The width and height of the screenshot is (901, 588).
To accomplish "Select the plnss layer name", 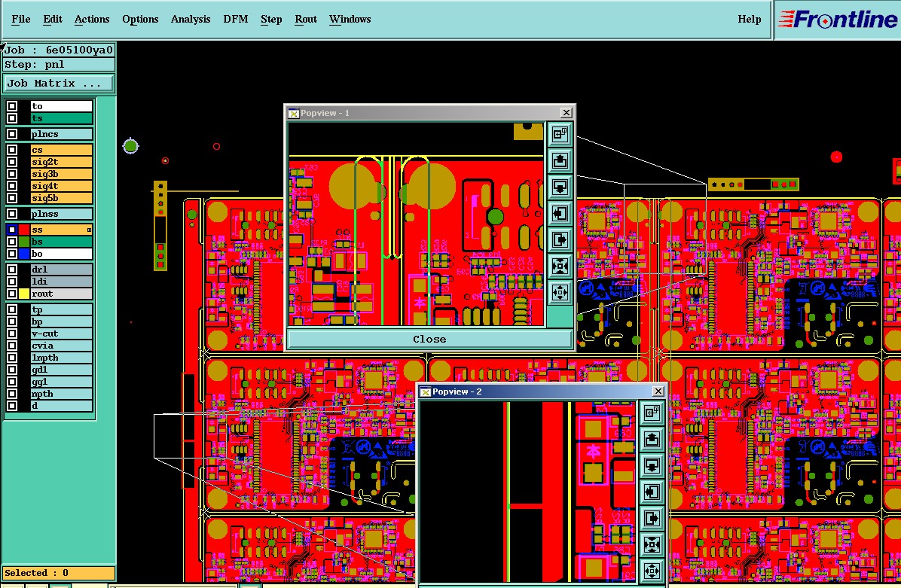I will [x=62, y=214].
